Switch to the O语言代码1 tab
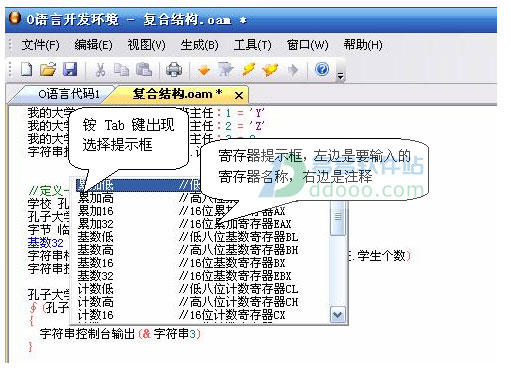 point(68,94)
